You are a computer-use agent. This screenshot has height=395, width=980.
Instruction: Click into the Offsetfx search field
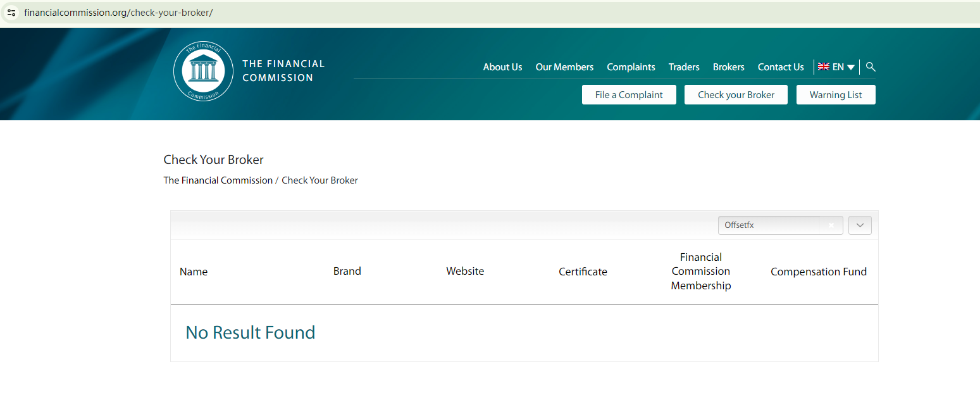point(772,225)
